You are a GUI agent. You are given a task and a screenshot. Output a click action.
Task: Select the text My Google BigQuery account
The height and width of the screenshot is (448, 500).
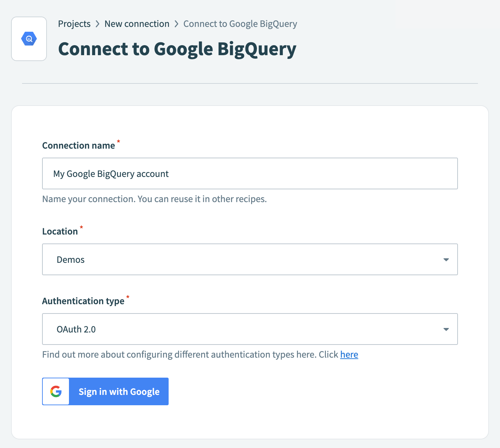click(111, 173)
